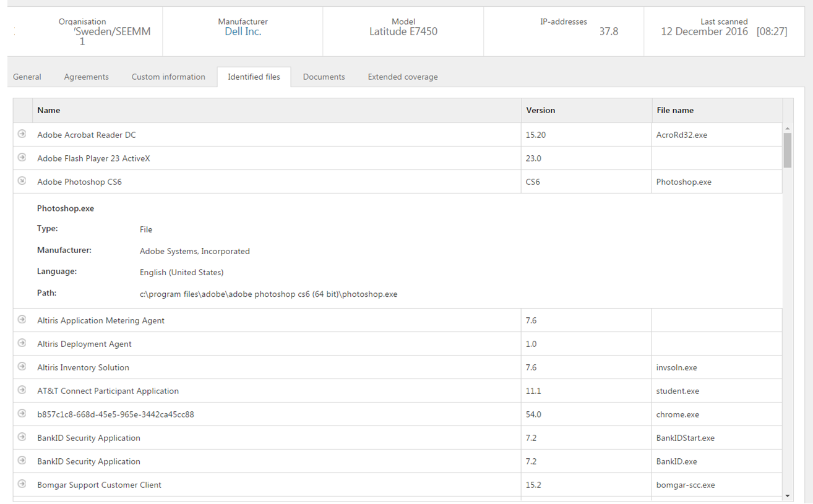Expand Bomgar Support Customer Client row
The height and width of the screenshot is (504, 813).
click(x=22, y=484)
